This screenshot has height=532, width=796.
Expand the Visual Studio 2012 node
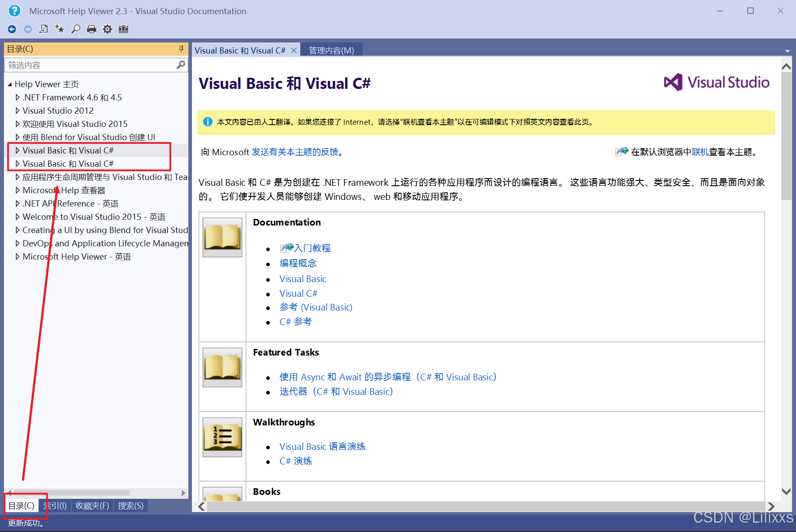coord(18,111)
